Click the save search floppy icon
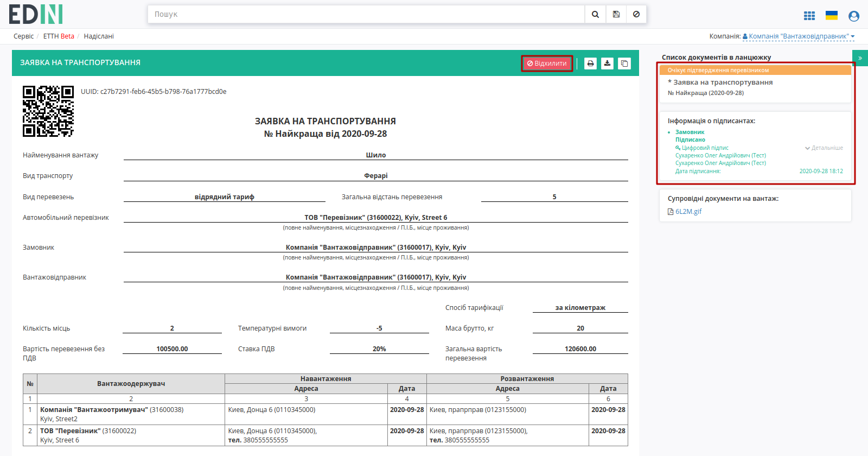868x456 pixels. coord(616,14)
